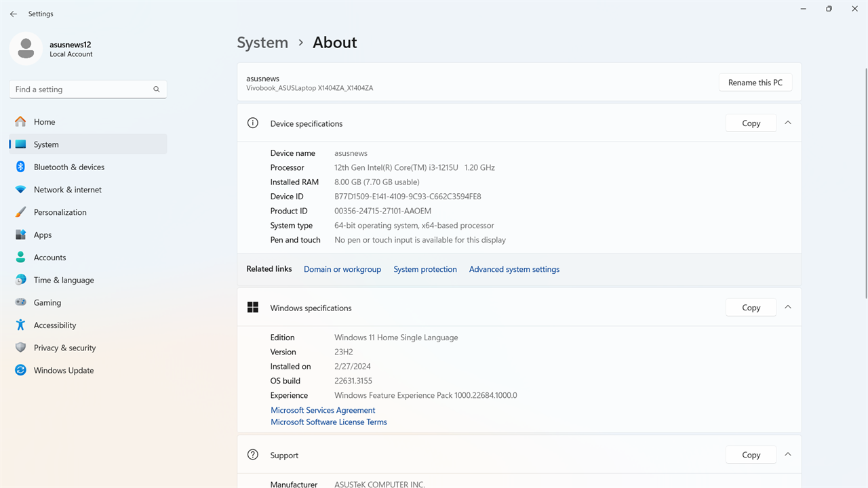868x488 pixels.
Task: Open Accounts settings page
Action: (x=88, y=258)
